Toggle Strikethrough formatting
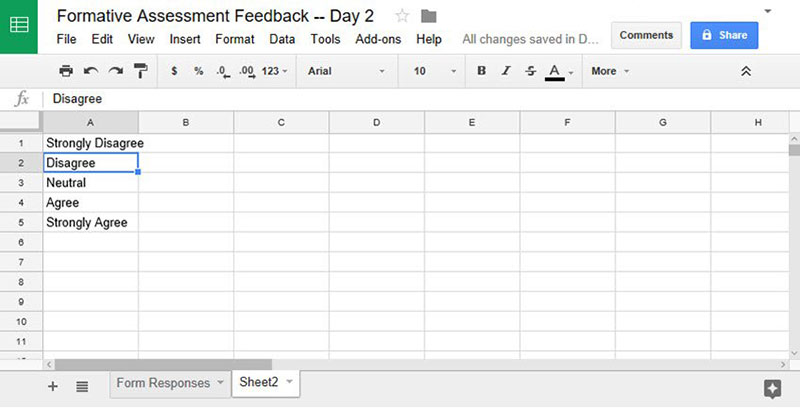 [531, 71]
